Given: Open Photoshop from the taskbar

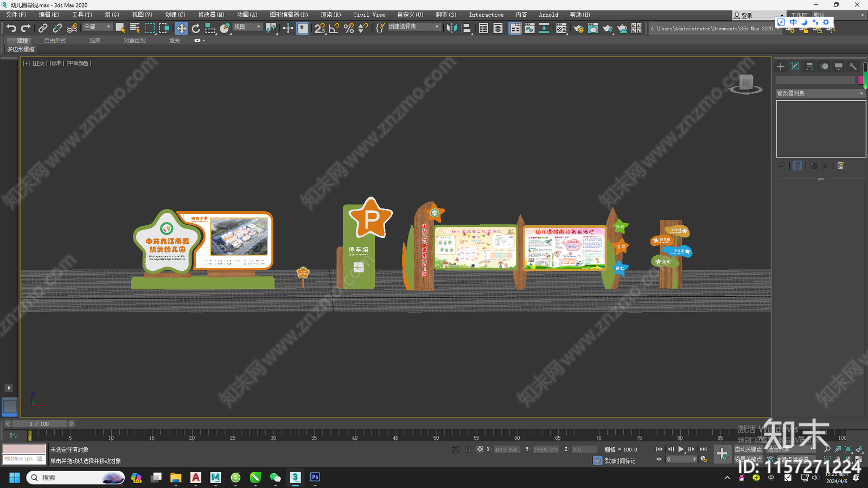Looking at the screenshot, I should (315, 477).
